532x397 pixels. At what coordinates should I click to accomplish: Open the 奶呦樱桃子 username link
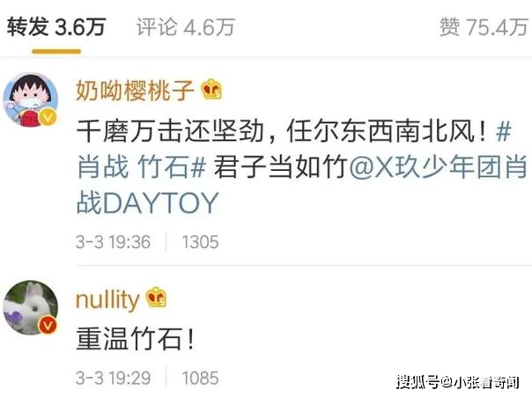(x=135, y=90)
